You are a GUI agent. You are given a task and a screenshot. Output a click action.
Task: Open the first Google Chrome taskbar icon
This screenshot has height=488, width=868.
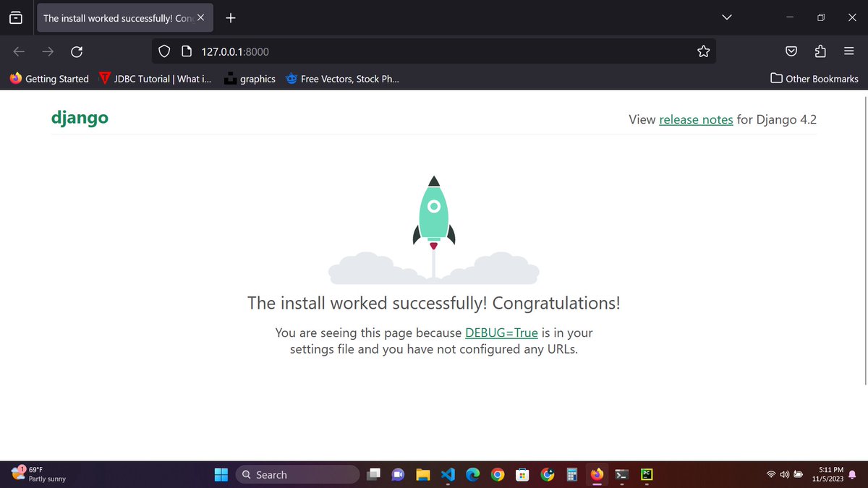[497, 475]
